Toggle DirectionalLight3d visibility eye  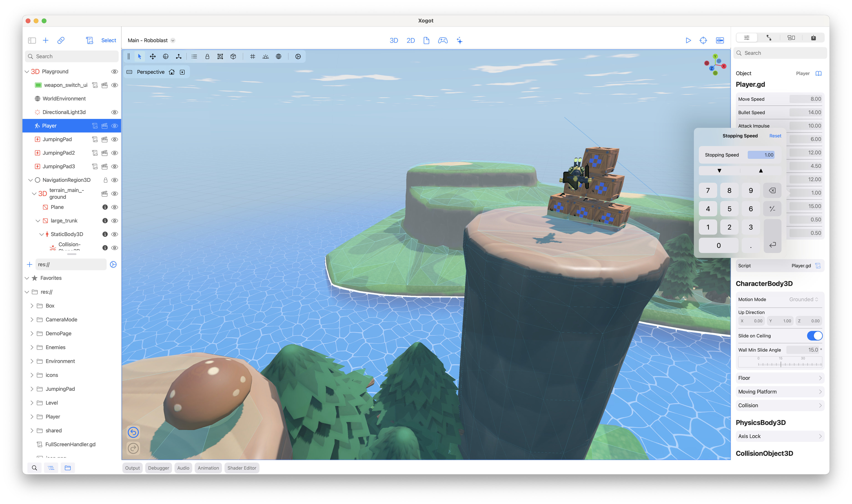pyautogui.click(x=114, y=112)
